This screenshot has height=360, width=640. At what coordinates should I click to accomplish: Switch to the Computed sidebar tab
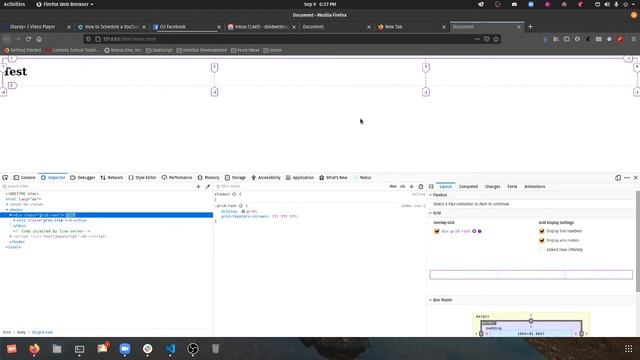(x=468, y=187)
